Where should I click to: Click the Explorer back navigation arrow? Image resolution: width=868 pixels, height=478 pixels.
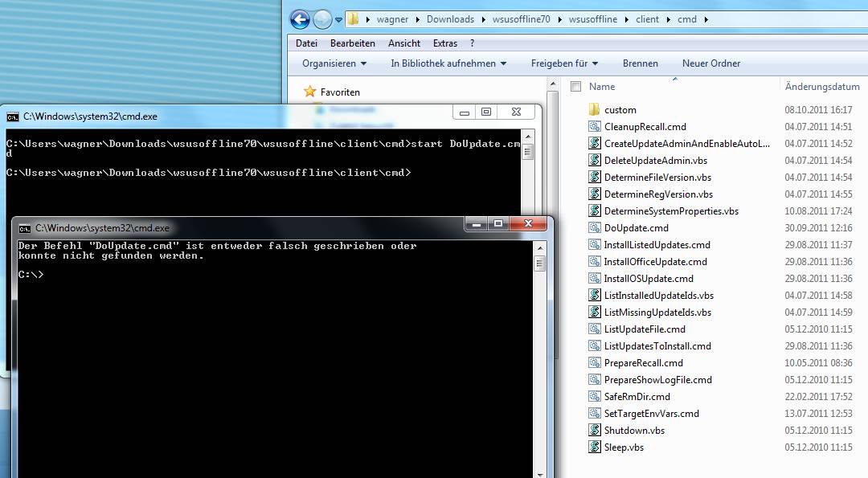click(x=300, y=19)
